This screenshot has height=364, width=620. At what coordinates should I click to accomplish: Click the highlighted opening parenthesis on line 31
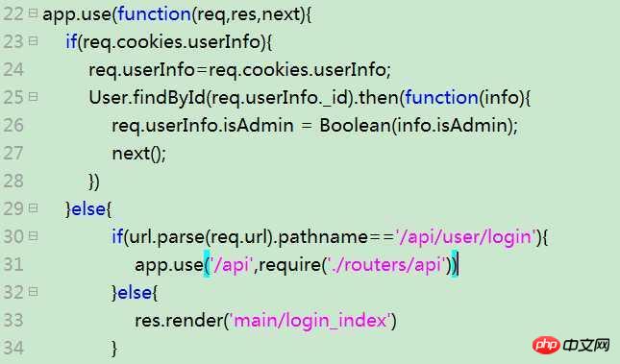click(208, 264)
